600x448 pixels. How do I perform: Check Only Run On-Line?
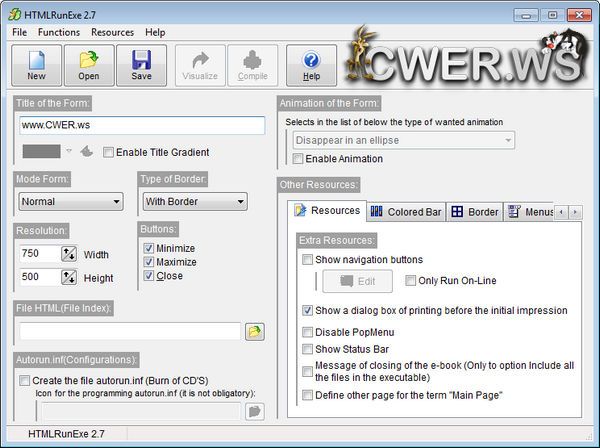[410, 280]
